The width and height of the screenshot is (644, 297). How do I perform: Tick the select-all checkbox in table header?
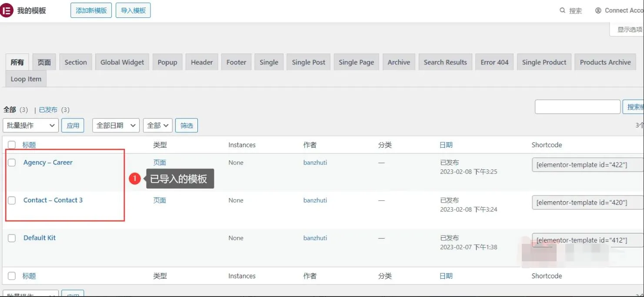tap(12, 145)
